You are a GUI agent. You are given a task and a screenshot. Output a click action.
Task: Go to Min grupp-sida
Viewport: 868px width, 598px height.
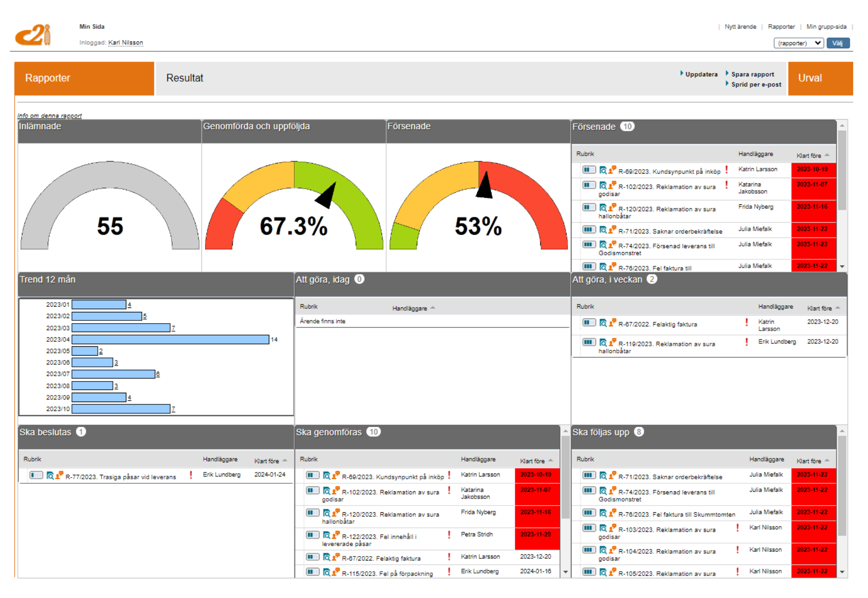click(x=826, y=27)
